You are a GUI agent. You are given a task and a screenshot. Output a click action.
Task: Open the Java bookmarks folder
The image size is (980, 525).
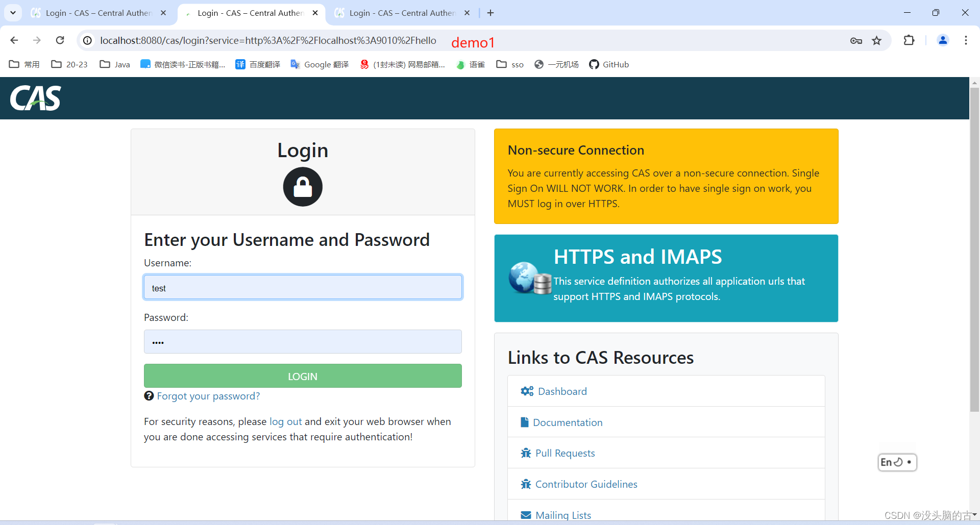pyautogui.click(x=115, y=64)
